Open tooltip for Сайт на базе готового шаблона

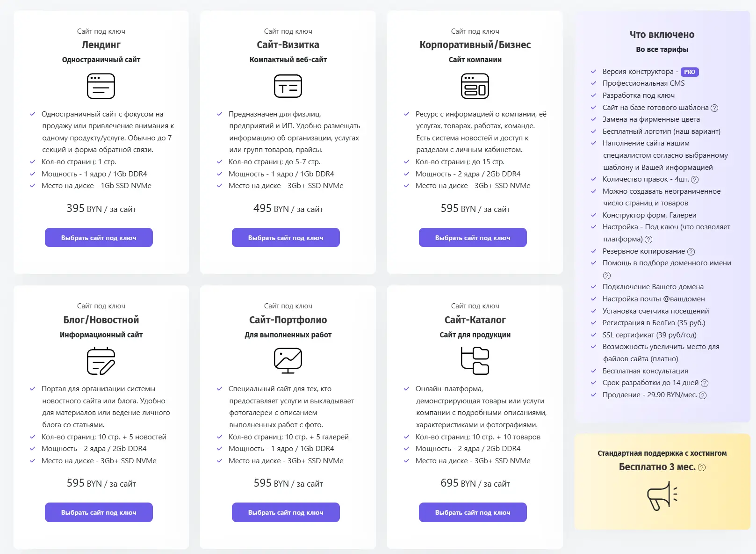coord(714,108)
